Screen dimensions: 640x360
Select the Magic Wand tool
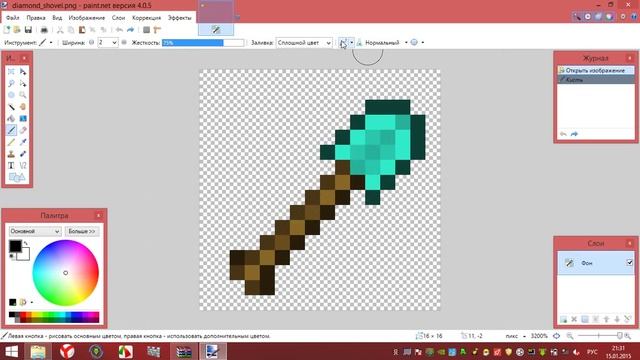coord(11,107)
